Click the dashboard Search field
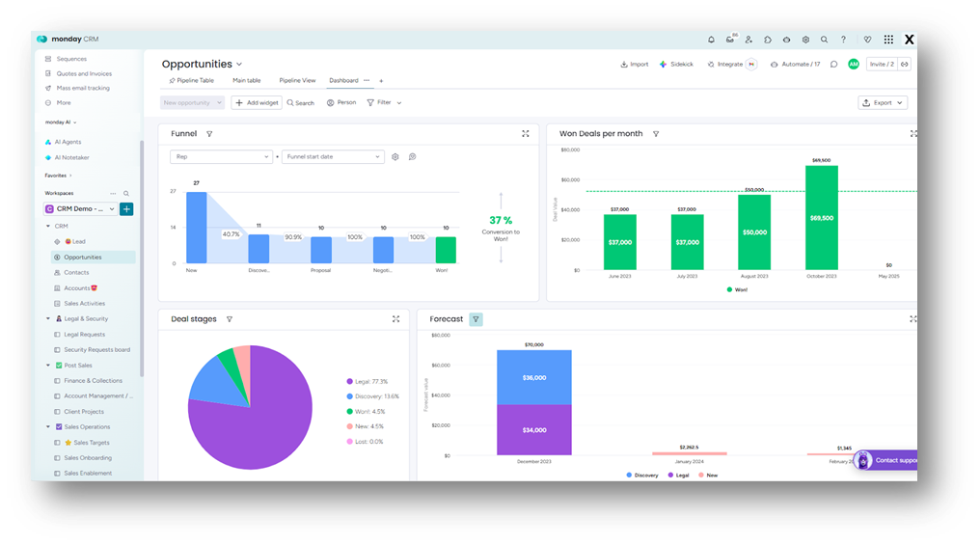This screenshot has height=544, width=980. pyautogui.click(x=301, y=103)
